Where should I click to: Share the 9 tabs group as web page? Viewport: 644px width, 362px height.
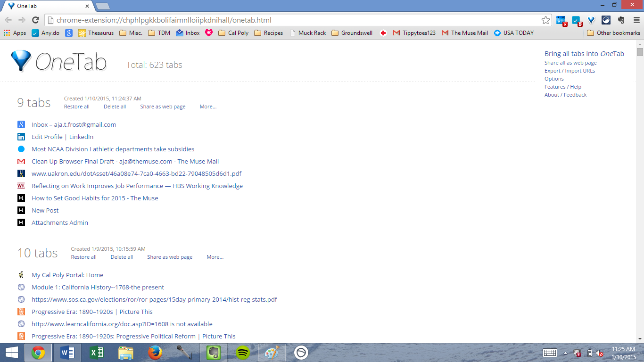(163, 107)
